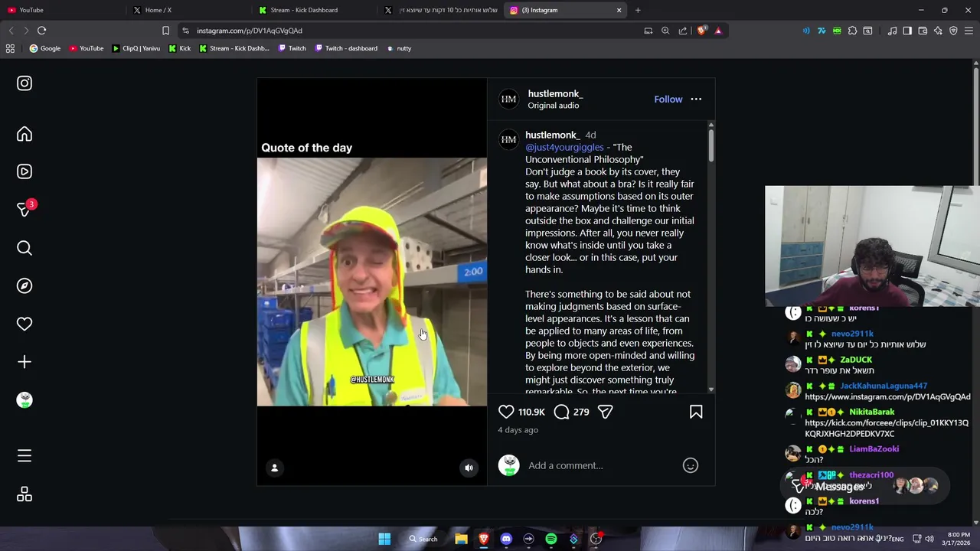This screenshot has height=551, width=980.
Task: Open the Original audio link
Action: [553, 106]
